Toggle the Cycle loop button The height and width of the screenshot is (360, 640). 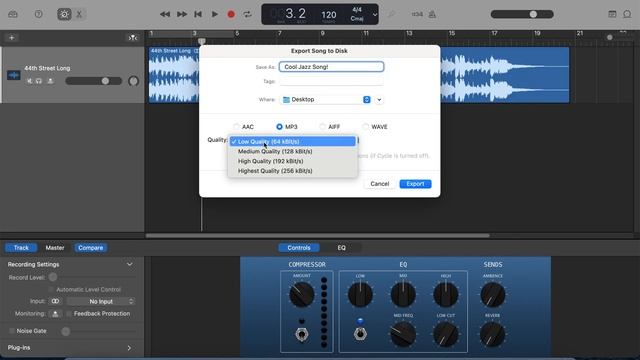point(247,14)
